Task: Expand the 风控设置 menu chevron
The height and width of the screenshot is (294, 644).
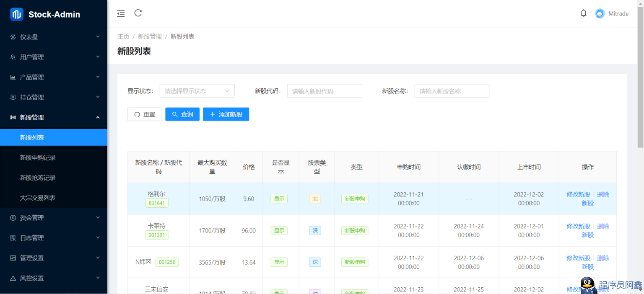Action: (98, 278)
